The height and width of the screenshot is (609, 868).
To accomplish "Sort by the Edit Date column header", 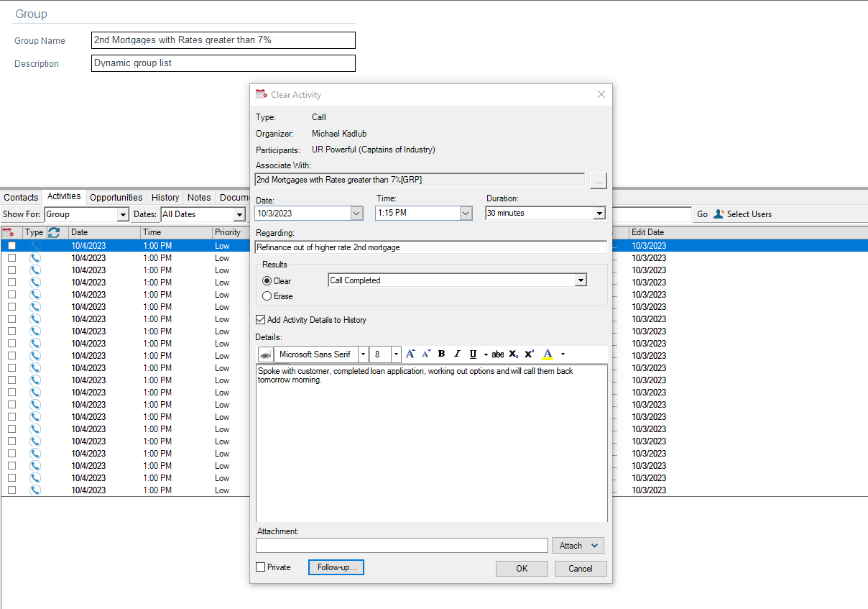I will [747, 232].
